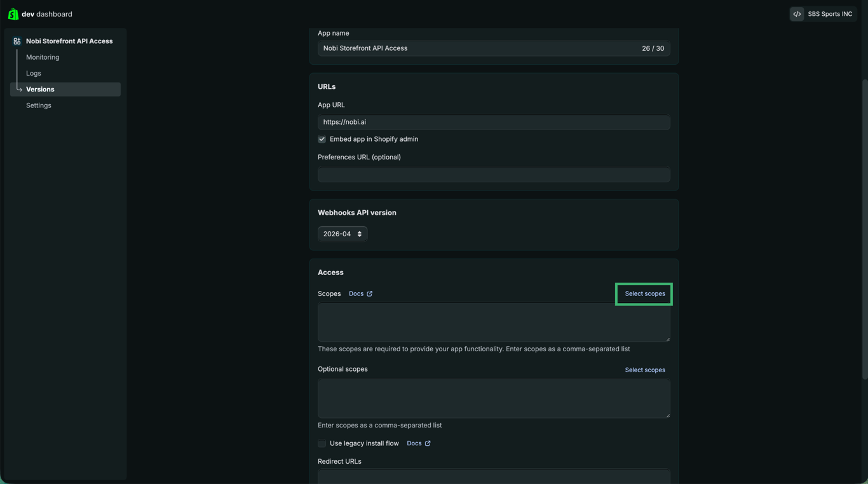
Task: Open the Webhooks API version 2026-04 dropdown
Action: (342, 234)
